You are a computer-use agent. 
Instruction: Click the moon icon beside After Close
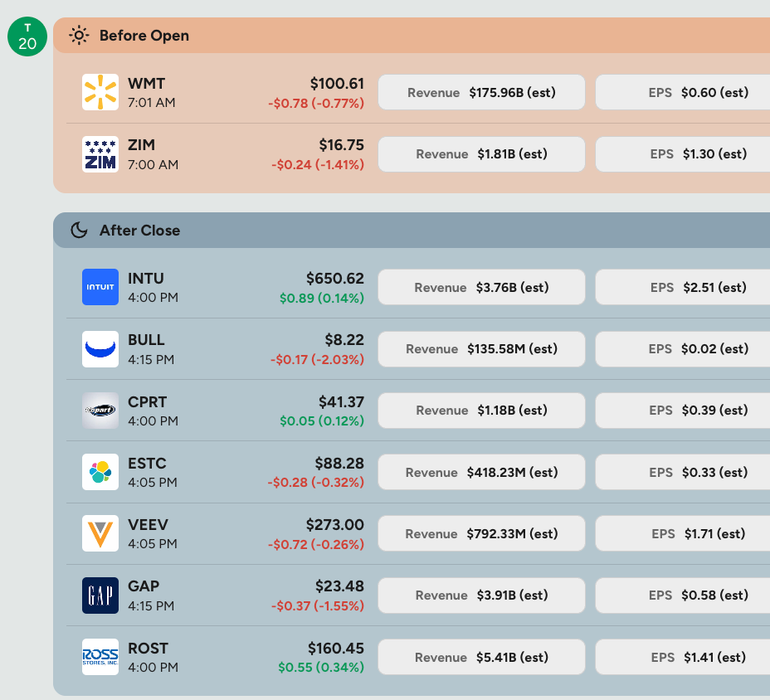(x=79, y=231)
